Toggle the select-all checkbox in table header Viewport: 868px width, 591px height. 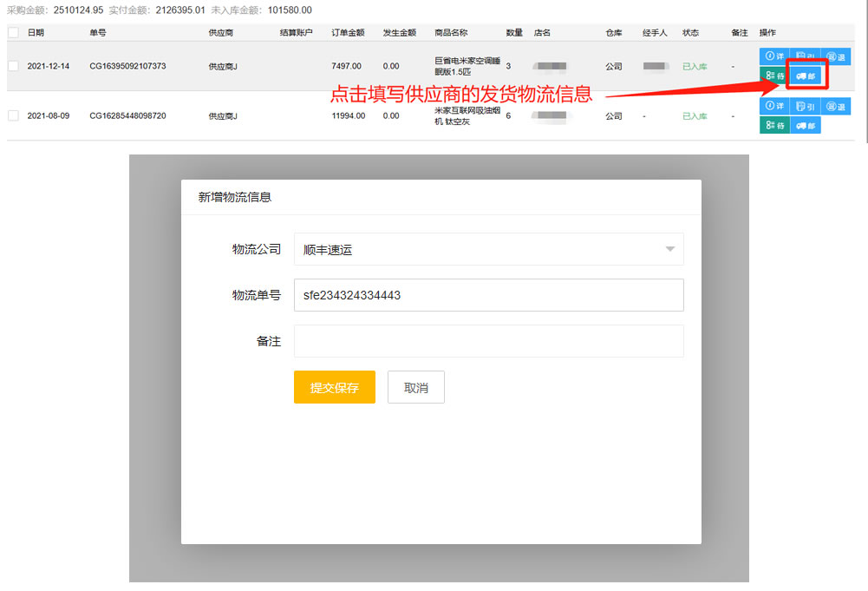click(13, 33)
